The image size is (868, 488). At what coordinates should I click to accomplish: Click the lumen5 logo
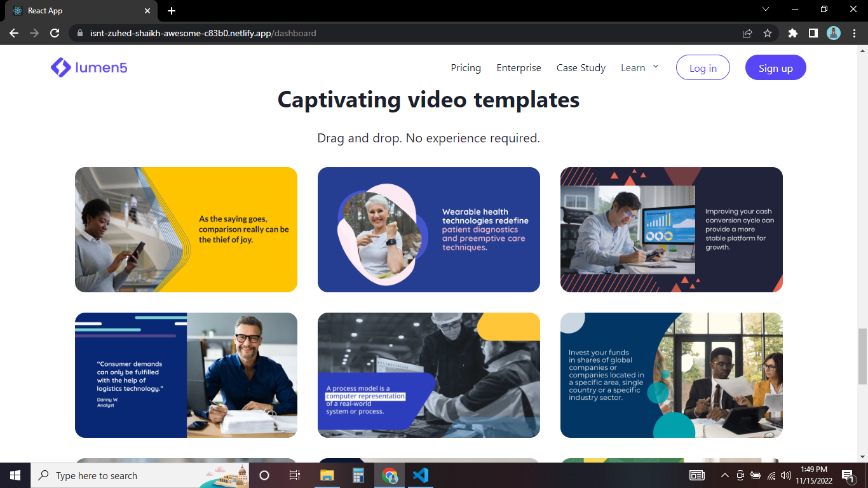89,67
